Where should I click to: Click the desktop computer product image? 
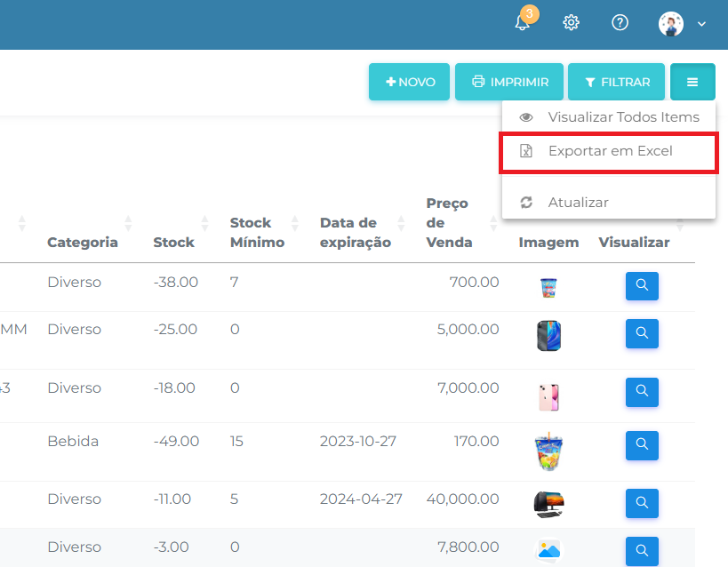548,504
